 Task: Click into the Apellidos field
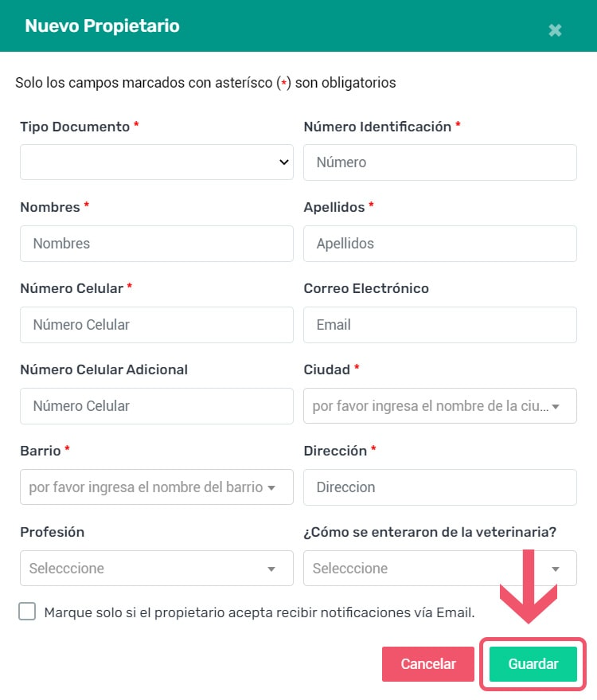tap(440, 244)
